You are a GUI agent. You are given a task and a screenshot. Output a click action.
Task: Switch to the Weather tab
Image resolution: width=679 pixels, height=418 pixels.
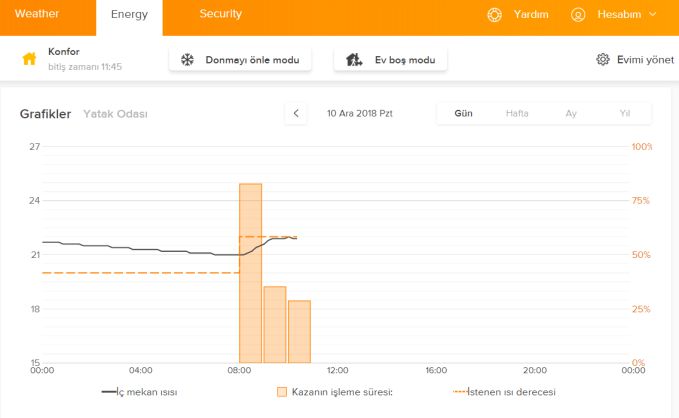[x=37, y=14]
